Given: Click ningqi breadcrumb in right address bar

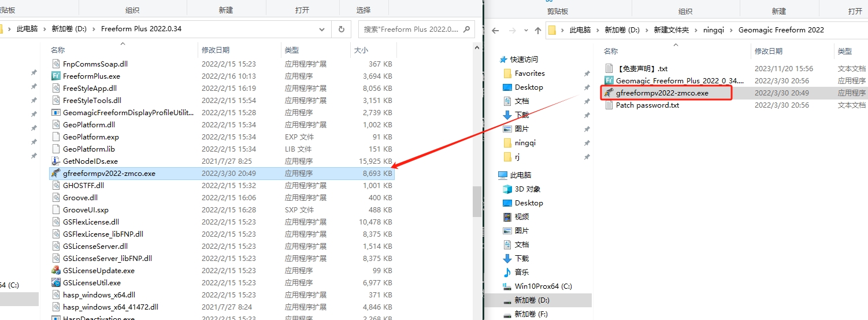Looking at the screenshot, I should [714, 30].
